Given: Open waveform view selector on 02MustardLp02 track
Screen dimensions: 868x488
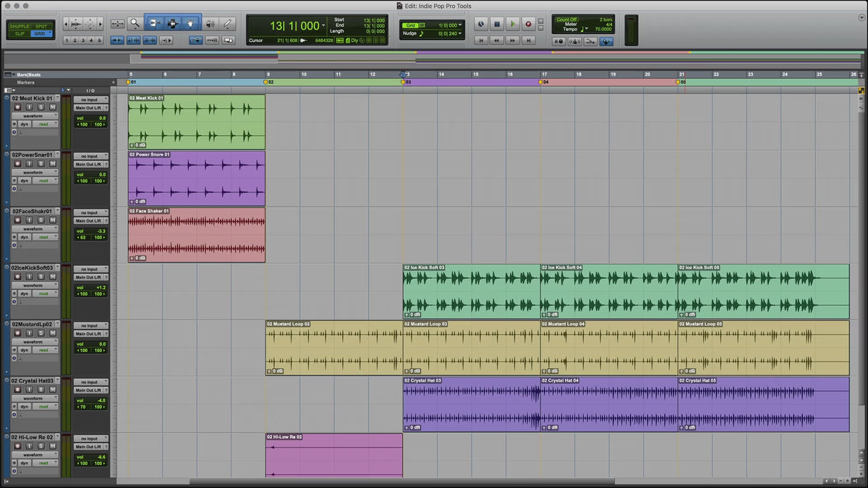Looking at the screenshot, I should coord(33,342).
